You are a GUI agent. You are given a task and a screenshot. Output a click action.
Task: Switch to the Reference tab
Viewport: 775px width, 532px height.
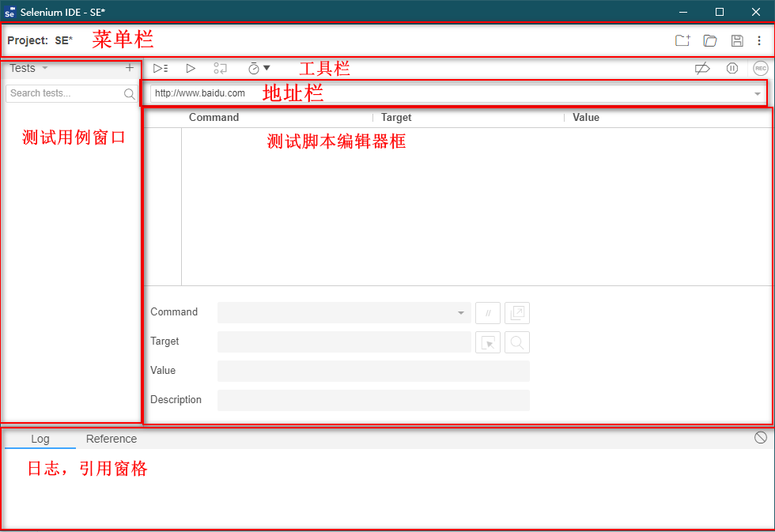[111, 439]
